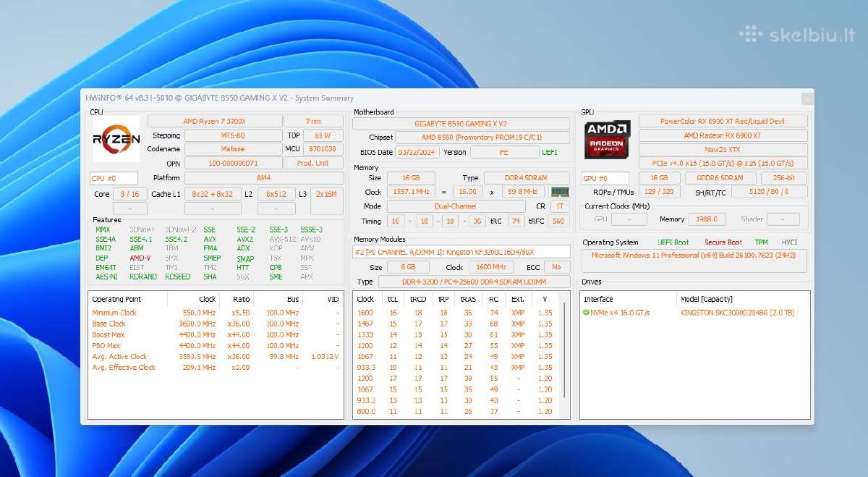
Task: Click the Ratio column header
Action: pyautogui.click(x=241, y=299)
